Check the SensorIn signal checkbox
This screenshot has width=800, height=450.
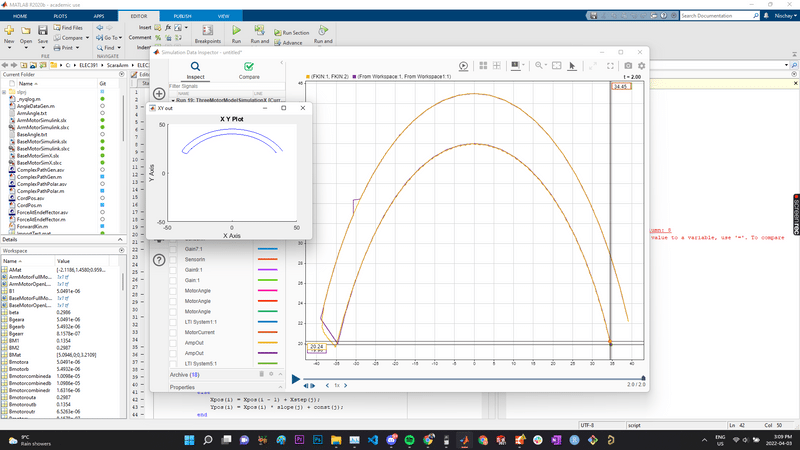(173, 259)
